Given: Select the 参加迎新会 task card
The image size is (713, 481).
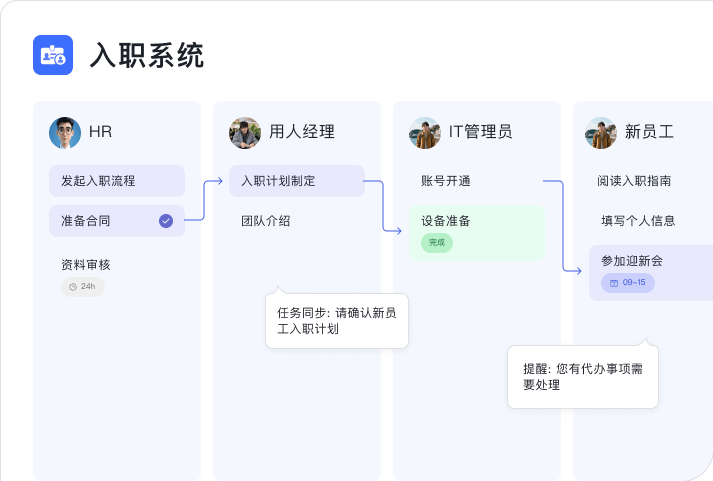Looking at the screenshot, I should (x=651, y=273).
